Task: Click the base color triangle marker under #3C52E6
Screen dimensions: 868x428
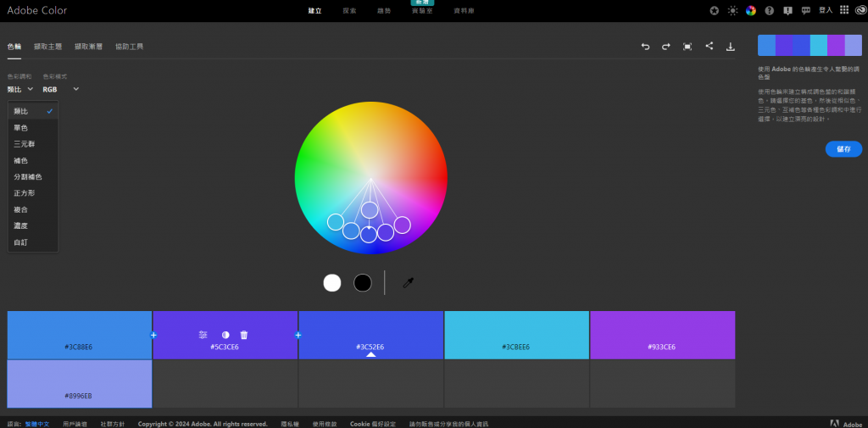Action: [x=371, y=354]
